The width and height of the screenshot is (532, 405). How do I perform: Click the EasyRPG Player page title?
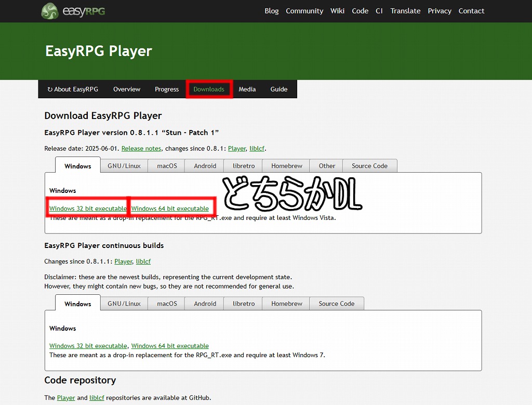click(99, 51)
